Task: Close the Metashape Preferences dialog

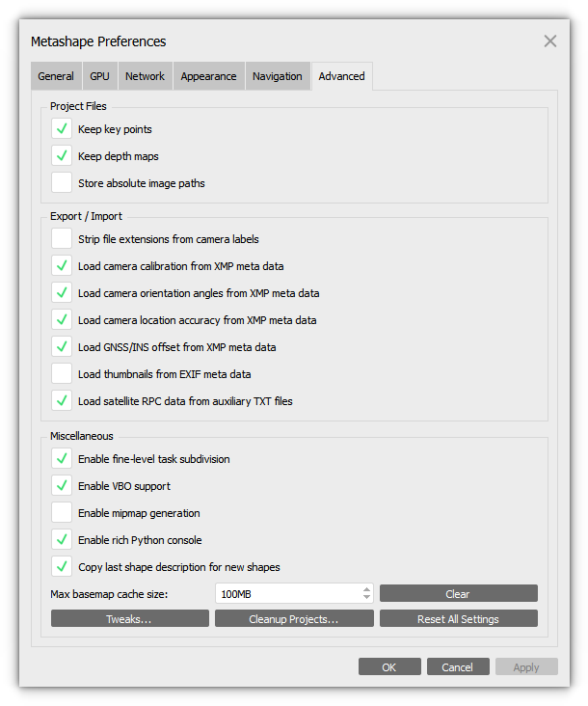Action: pos(549,41)
